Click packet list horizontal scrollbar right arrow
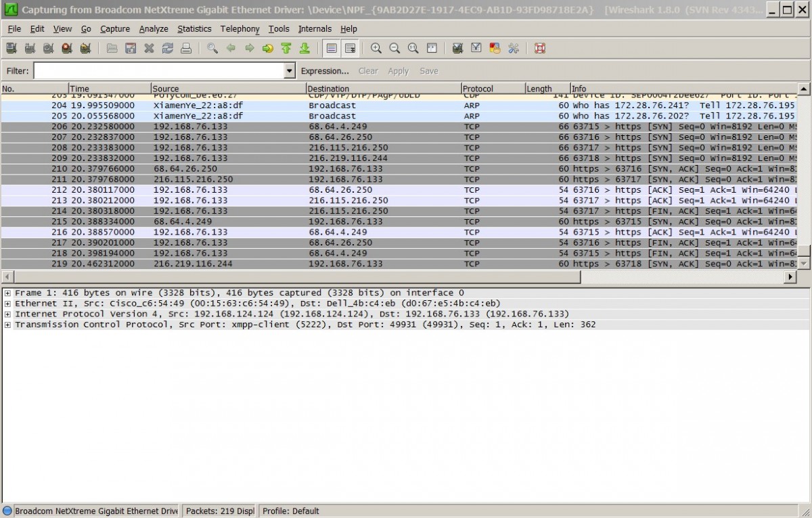The image size is (812, 518). coord(790,277)
